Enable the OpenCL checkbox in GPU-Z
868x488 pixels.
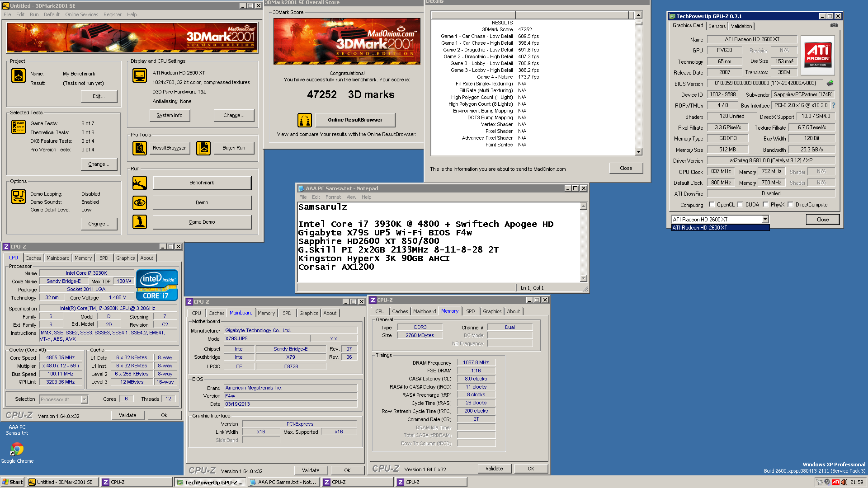pyautogui.click(x=712, y=205)
